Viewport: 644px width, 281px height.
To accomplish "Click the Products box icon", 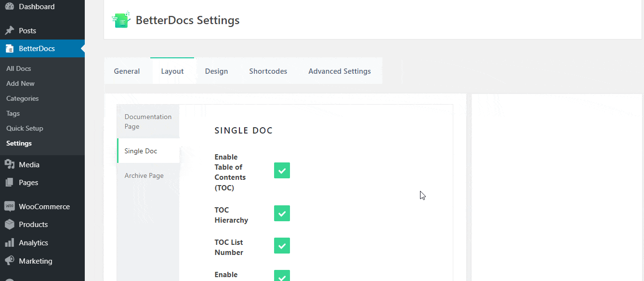I will tap(9, 225).
